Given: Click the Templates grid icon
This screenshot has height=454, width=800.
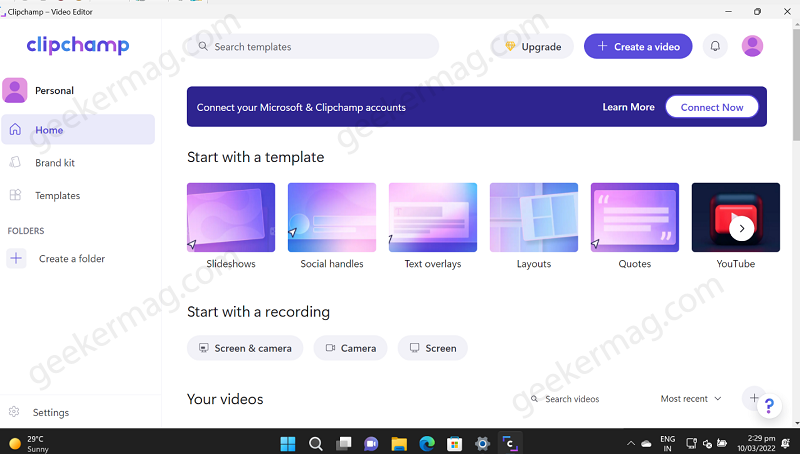Looking at the screenshot, I should pos(15,195).
